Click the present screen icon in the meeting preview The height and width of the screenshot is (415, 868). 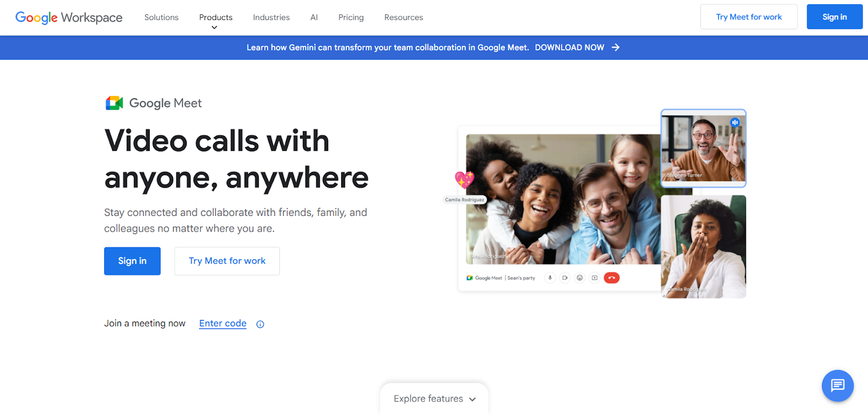595,278
